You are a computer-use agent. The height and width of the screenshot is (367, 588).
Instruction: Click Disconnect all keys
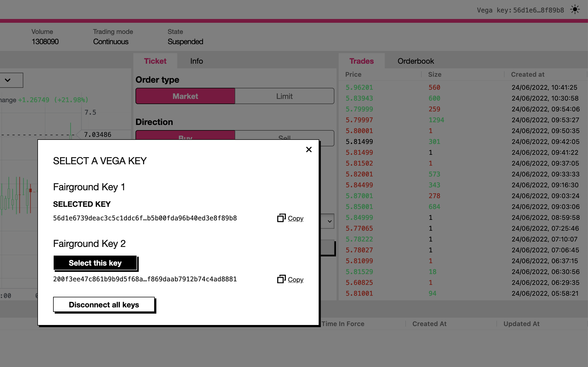pyautogui.click(x=104, y=305)
